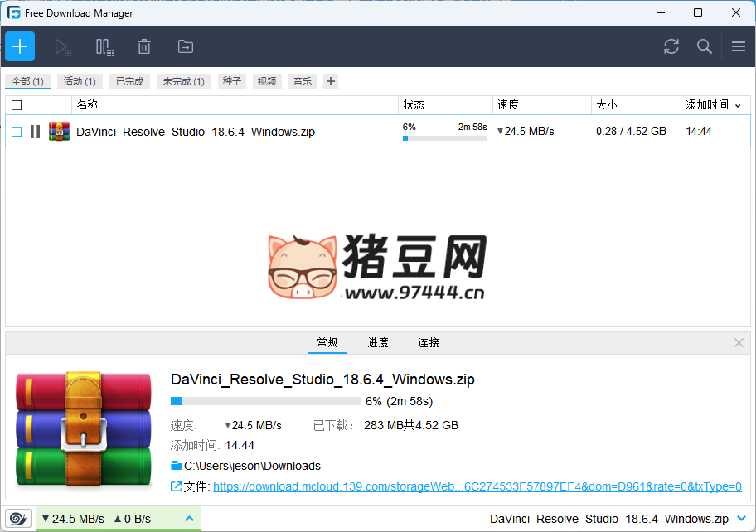Toggle the select-all checkbox in header
Screen dimensions: 756x532
coord(17,105)
